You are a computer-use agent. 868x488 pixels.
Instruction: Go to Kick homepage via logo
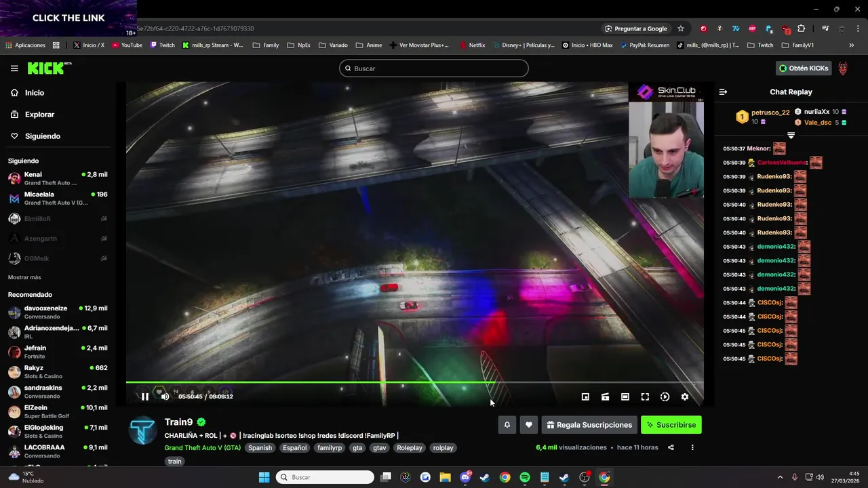[x=50, y=68]
